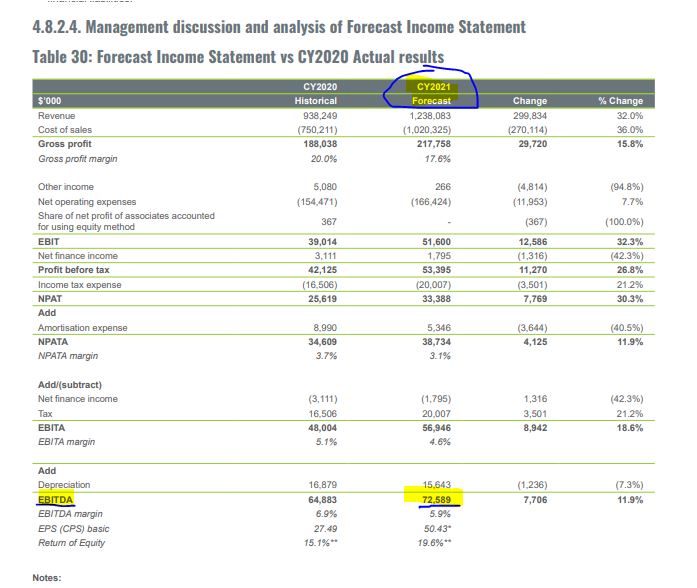Select Amortisation expense label
Viewport: 697px width, 588px height.
pyautogui.click(x=83, y=328)
